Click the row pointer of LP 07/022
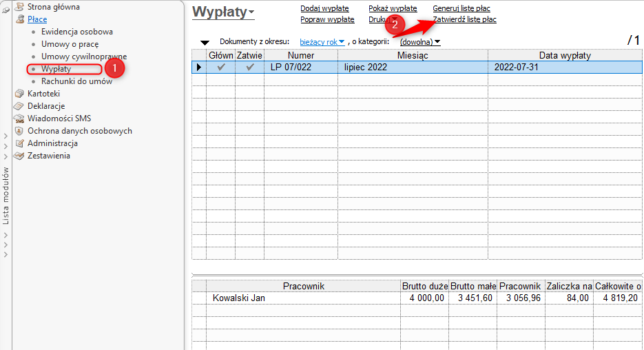The width and height of the screenshot is (644, 350). pos(199,67)
